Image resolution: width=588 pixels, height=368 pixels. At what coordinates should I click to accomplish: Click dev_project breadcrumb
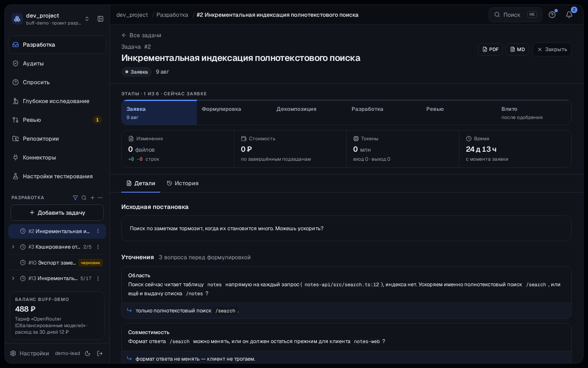(132, 15)
